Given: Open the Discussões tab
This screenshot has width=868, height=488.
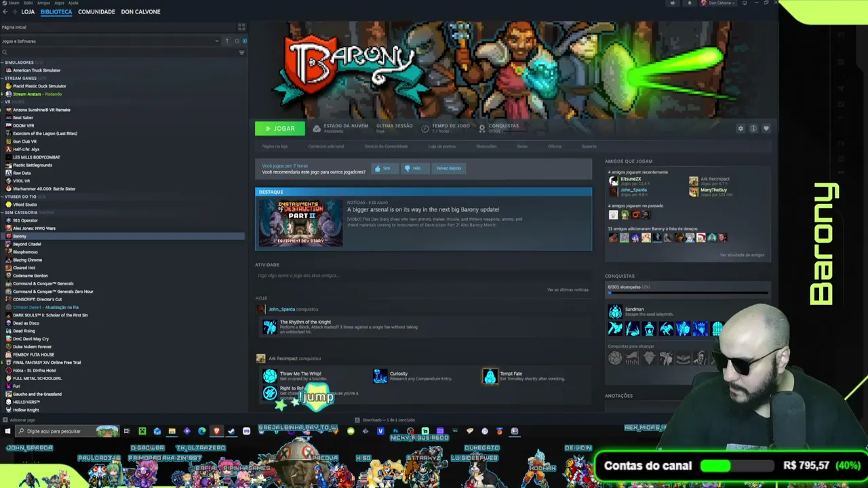Looking at the screenshot, I should pos(486,146).
